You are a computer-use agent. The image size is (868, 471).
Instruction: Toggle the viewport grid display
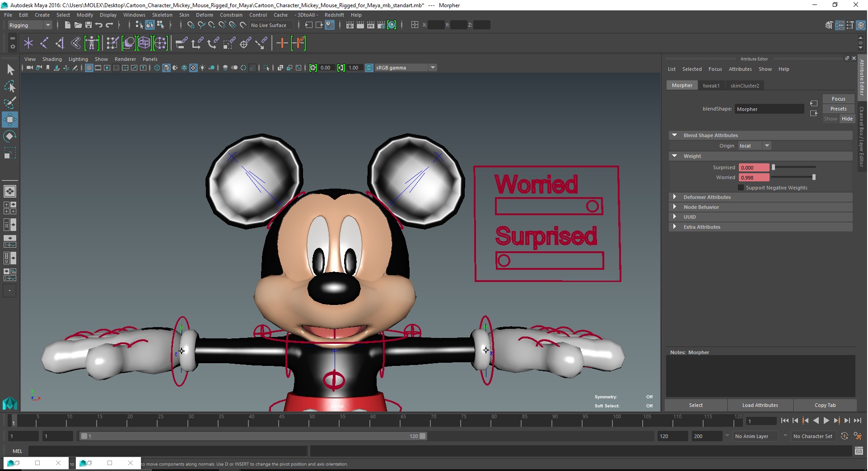click(89, 68)
